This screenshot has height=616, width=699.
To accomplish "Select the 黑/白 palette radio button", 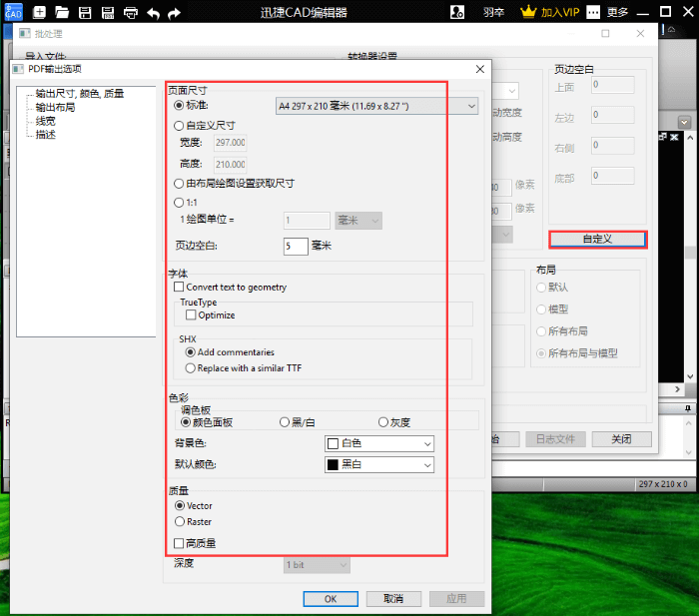I will (x=285, y=422).
